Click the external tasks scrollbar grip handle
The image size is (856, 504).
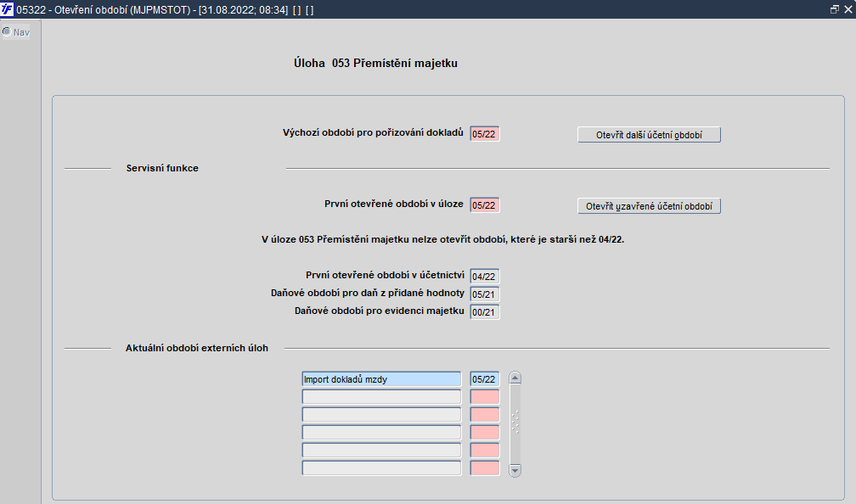(x=515, y=421)
